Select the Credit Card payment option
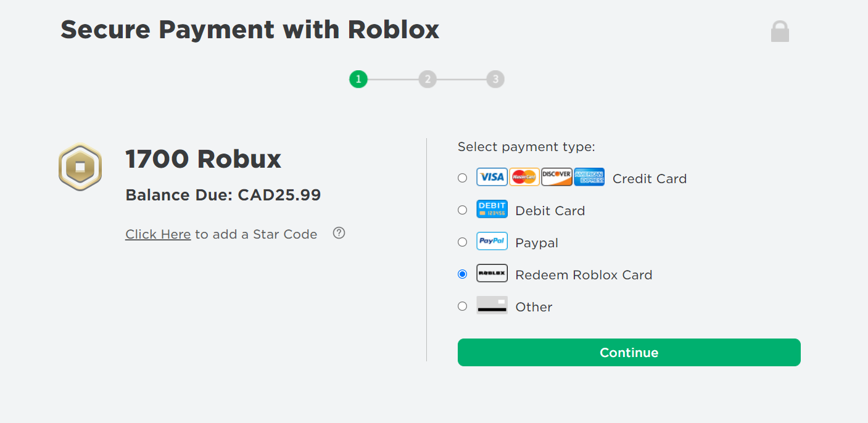The width and height of the screenshot is (868, 423). point(462,178)
